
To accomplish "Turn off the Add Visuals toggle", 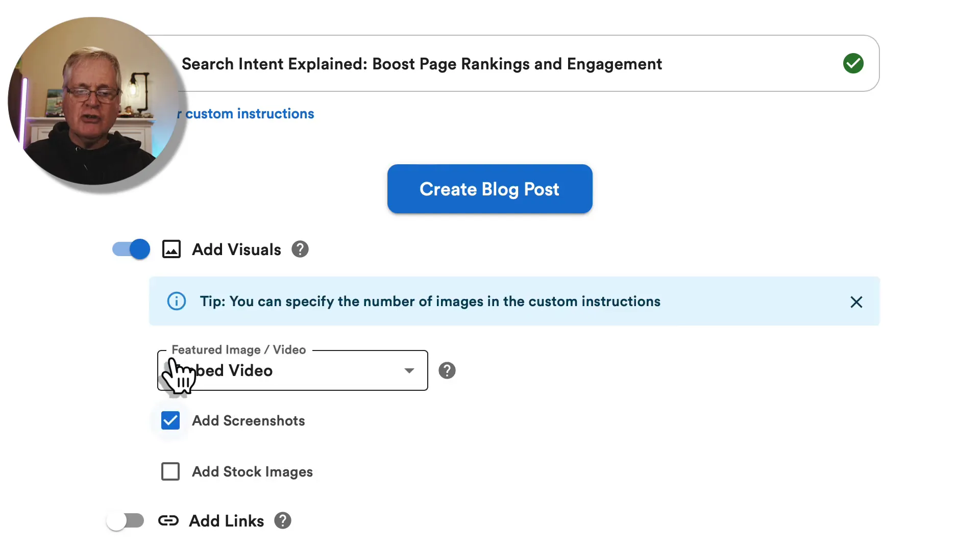I will click(x=131, y=249).
